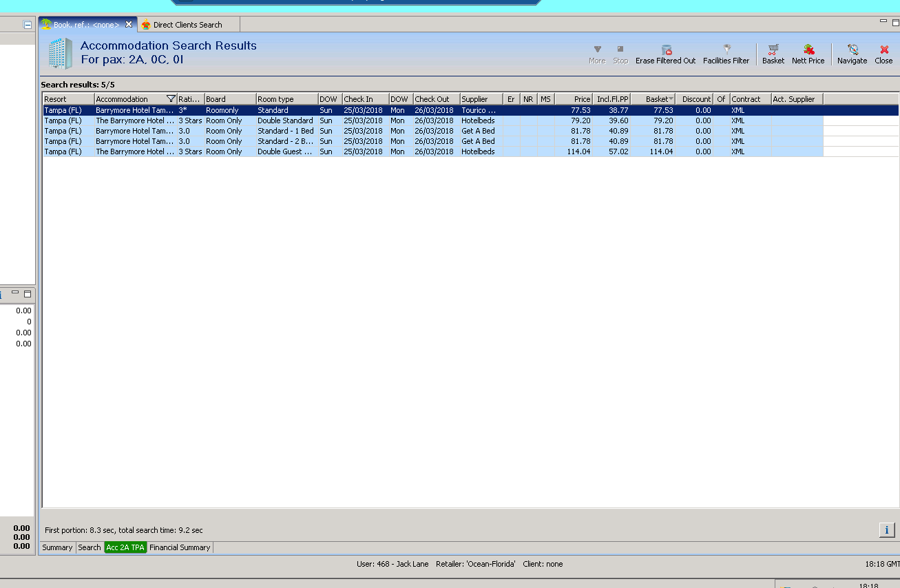Sort by the Board column header

(230, 99)
